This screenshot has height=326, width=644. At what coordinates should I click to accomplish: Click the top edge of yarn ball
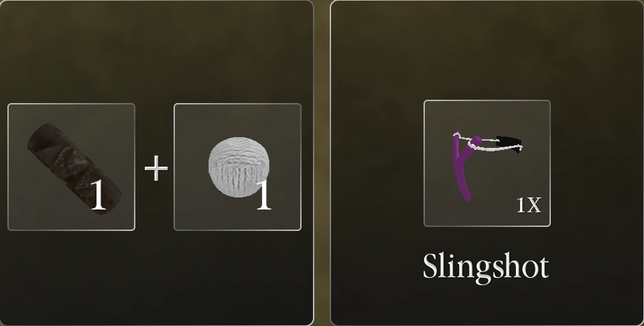(239, 139)
